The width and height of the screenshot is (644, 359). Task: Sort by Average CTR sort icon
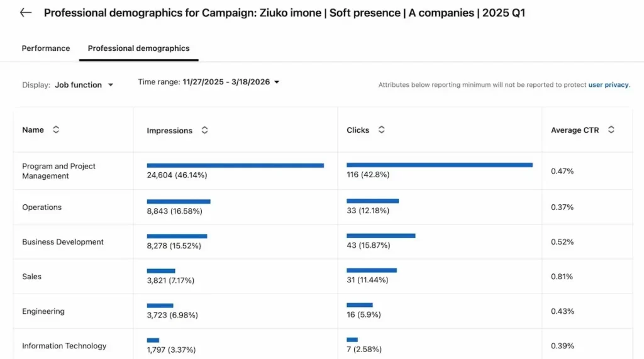(x=611, y=130)
